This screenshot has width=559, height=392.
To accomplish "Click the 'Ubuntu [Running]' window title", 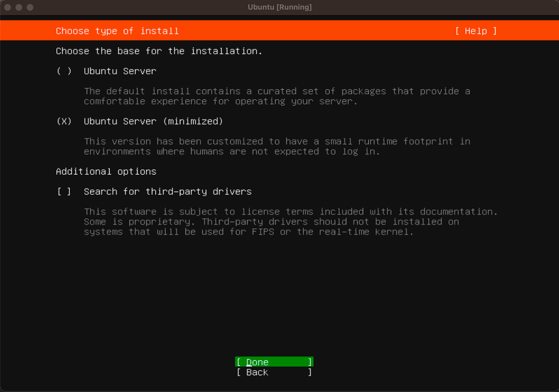I will 279,7.
